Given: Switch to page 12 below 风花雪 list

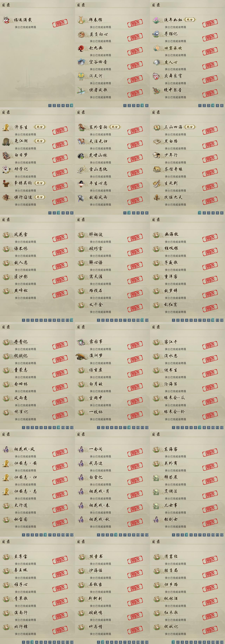Looking at the screenshot, I should point(72,320).
